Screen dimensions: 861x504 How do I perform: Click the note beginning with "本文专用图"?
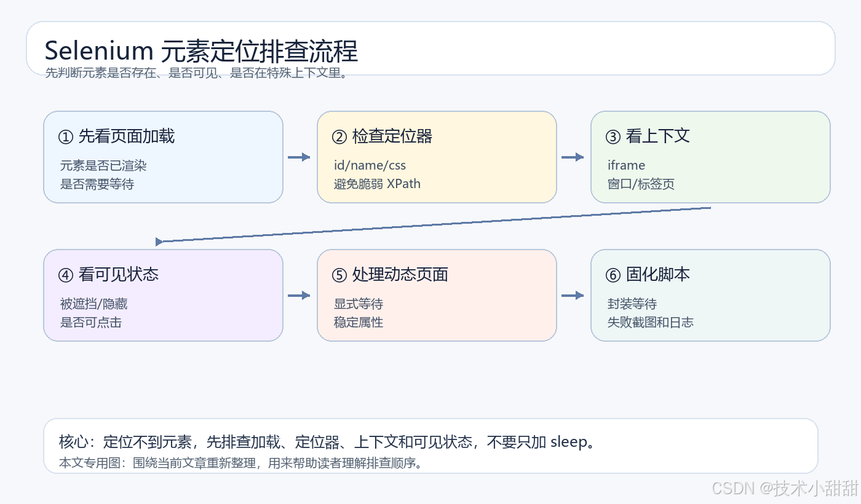[x=242, y=463]
